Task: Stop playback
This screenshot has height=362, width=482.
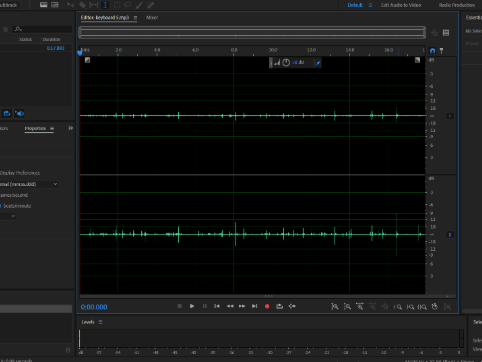Action: pyautogui.click(x=180, y=306)
